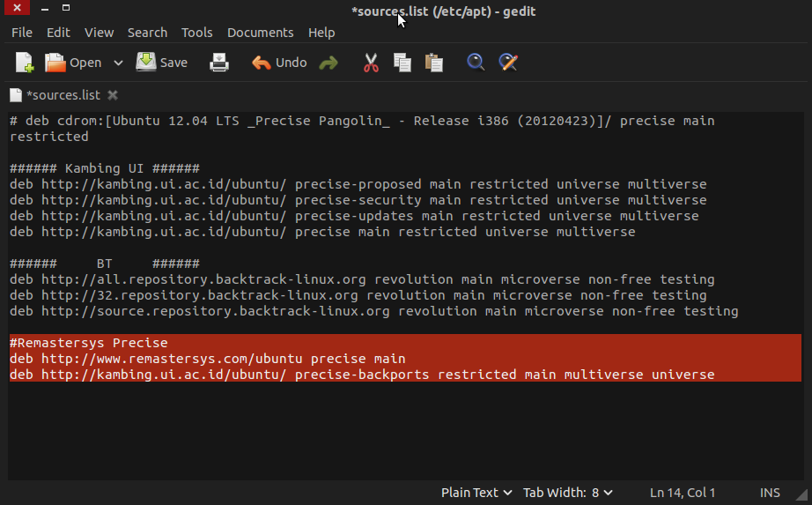Click the precise-updates repository line
The height and width of the screenshot is (505, 812).
pos(354,216)
